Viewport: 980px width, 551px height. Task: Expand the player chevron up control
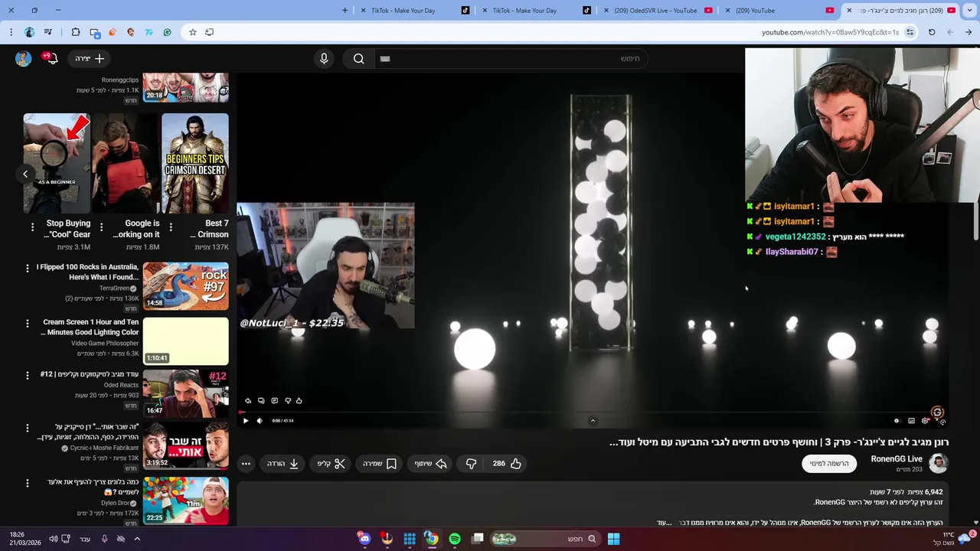click(593, 420)
